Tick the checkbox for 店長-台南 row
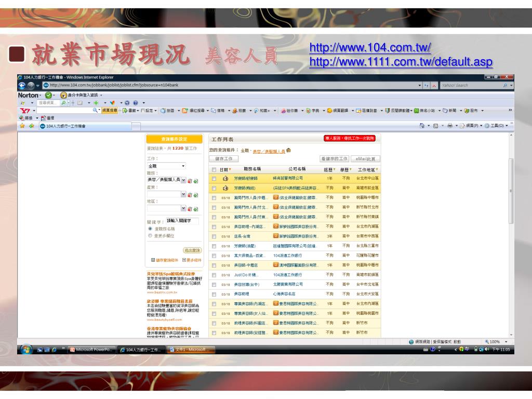532x399 pixels. pos(214,236)
